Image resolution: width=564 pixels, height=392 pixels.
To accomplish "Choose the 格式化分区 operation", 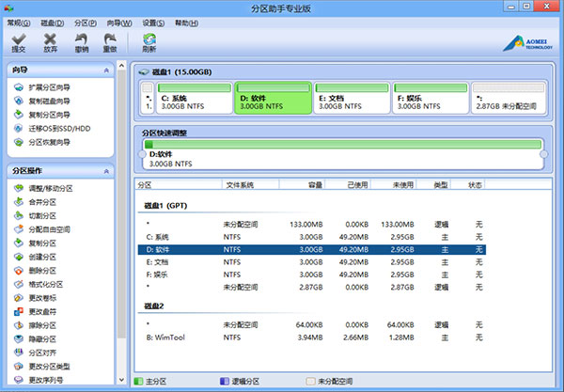I will (48, 284).
